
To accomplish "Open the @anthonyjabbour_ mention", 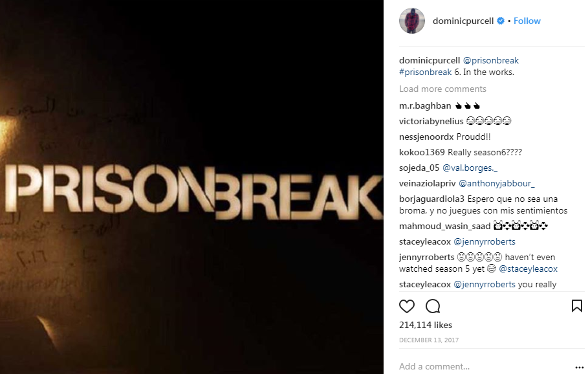I will click(x=497, y=183).
